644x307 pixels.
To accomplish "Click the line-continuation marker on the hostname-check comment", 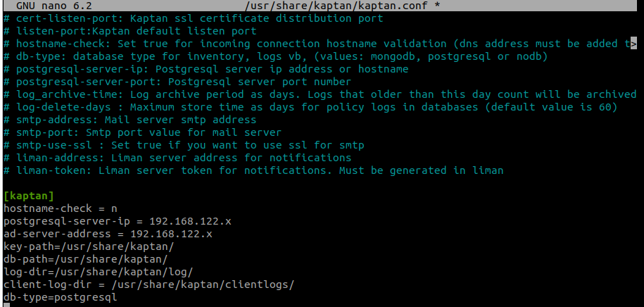I will click(633, 44).
